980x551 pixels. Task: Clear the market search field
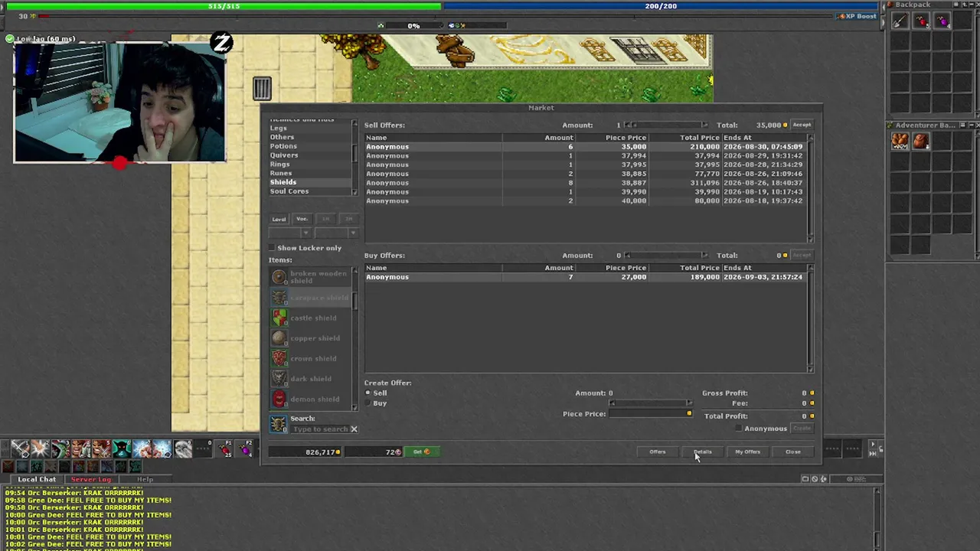point(354,429)
